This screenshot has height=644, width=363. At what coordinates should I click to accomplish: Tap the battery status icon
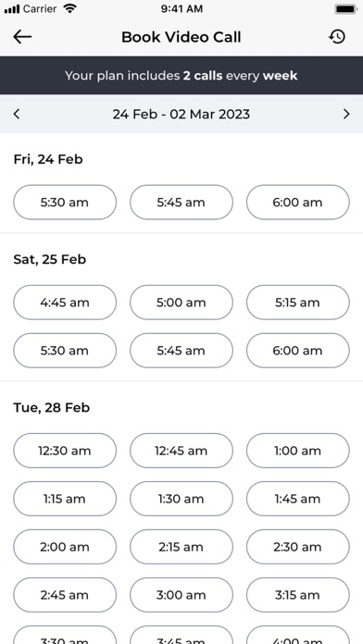[345, 8]
